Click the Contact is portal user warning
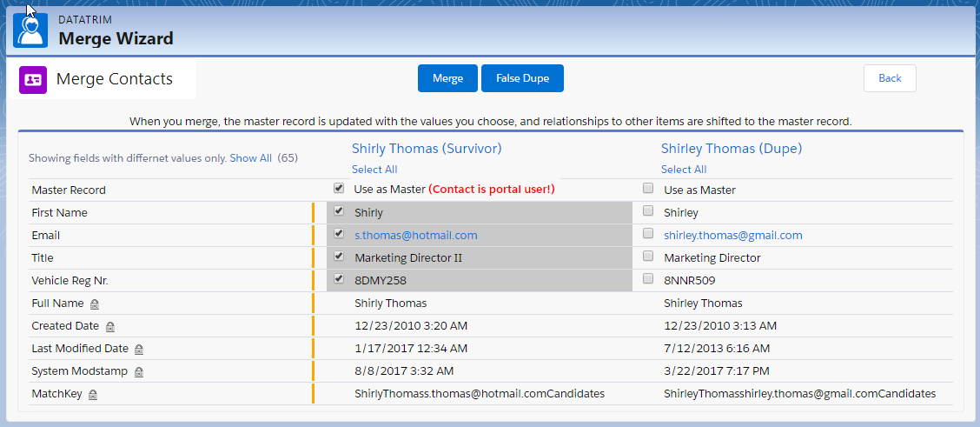This screenshot has height=427, width=980. 491,190
